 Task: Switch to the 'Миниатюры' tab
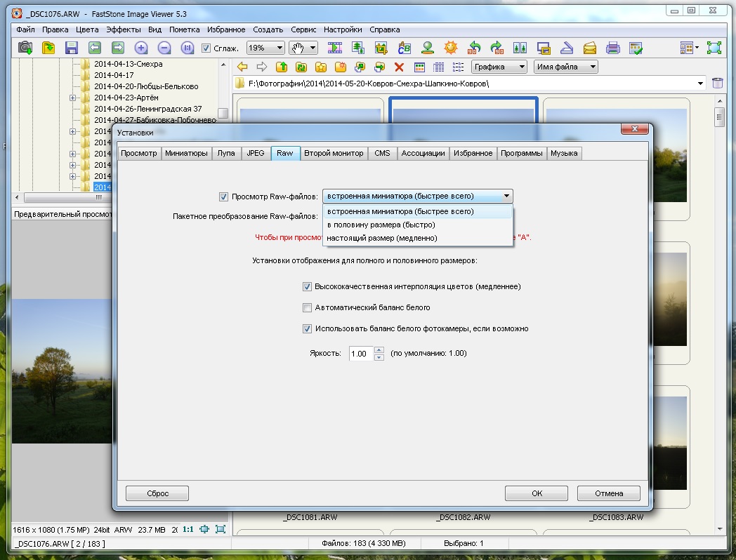coord(186,154)
